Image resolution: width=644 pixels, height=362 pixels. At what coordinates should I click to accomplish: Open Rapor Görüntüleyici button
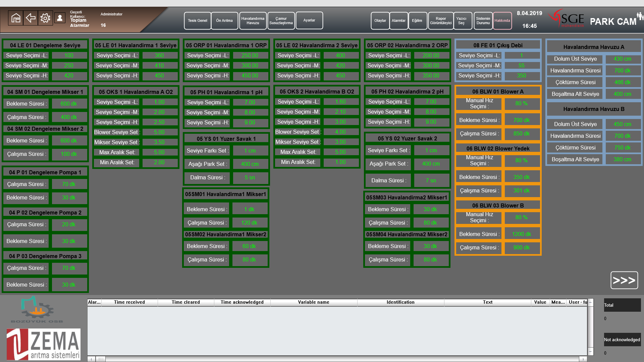[x=440, y=21]
